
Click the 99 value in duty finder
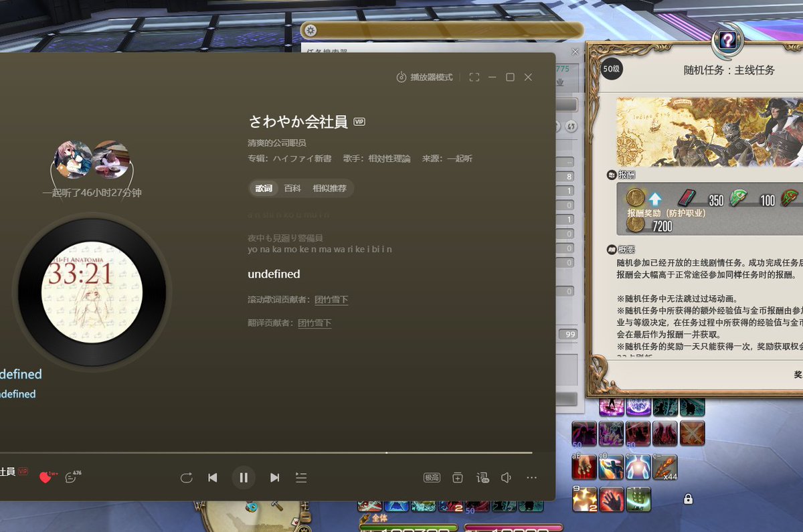click(569, 335)
